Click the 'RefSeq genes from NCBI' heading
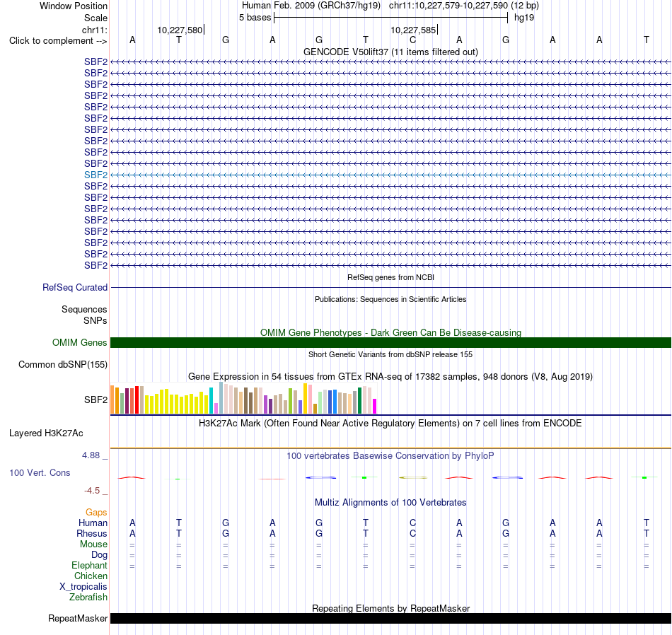The width and height of the screenshot is (672, 635). tap(390, 277)
